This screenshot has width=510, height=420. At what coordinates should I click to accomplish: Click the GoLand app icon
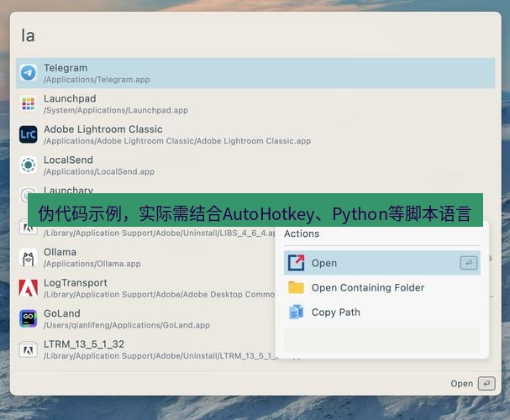point(29,318)
